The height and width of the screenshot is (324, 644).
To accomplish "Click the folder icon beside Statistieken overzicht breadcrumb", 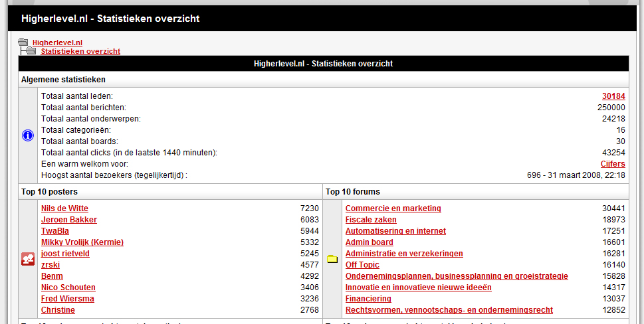I will tap(31, 50).
